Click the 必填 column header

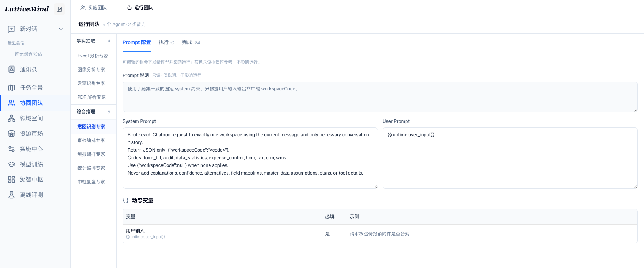[330, 217]
